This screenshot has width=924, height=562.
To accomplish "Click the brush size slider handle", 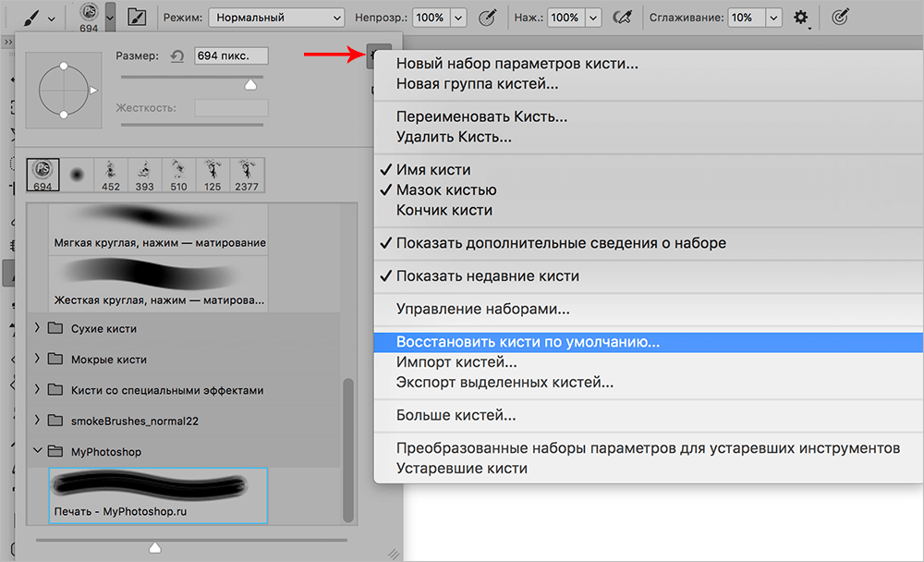I will pyautogui.click(x=249, y=84).
